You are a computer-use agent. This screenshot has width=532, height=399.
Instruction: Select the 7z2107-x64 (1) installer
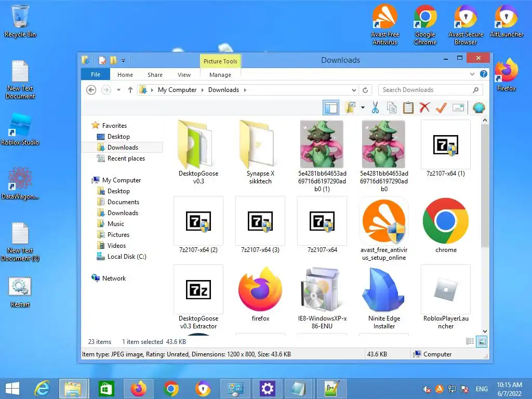point(445,148)
